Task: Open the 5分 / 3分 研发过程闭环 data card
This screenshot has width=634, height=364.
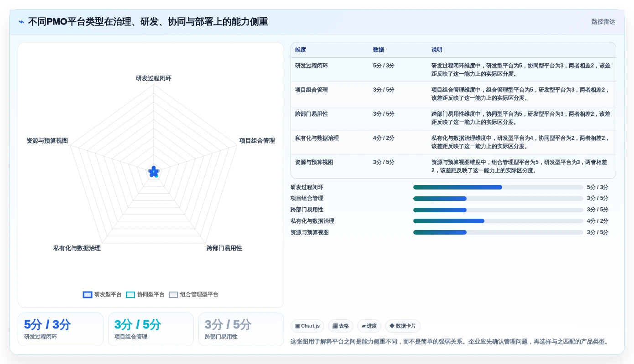Action: coord(61,329)
